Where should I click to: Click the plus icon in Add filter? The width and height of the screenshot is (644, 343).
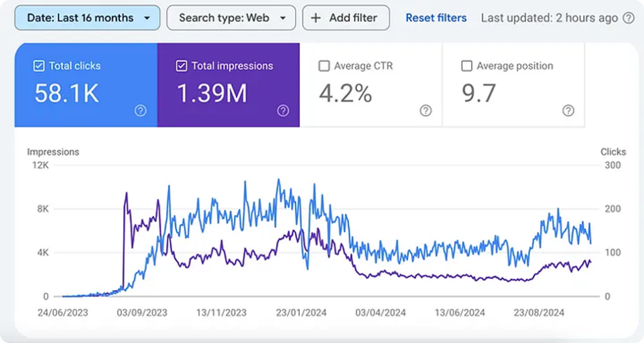[x=316, y=18]
